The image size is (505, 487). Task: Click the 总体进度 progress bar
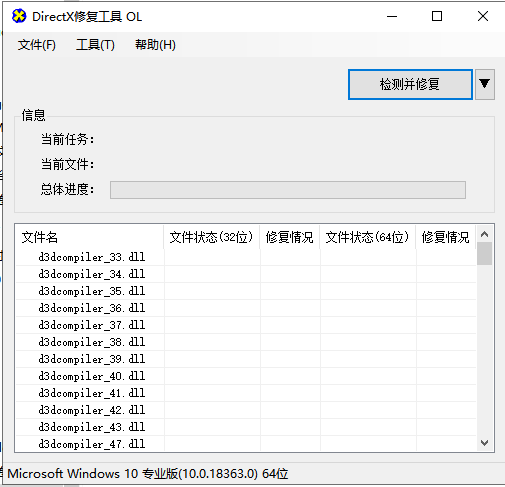point(288,190)
